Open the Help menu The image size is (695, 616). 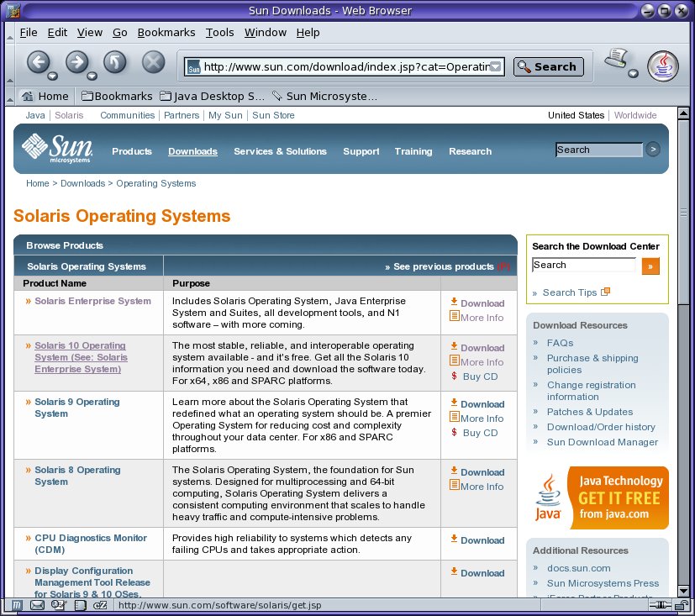point(308,32)
